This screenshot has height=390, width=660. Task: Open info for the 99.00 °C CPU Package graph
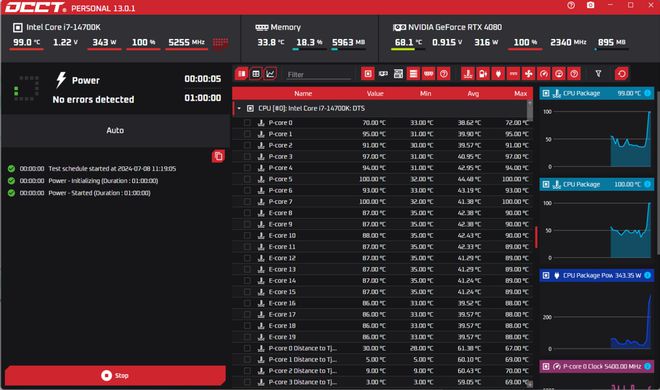[x=647, y=93]
